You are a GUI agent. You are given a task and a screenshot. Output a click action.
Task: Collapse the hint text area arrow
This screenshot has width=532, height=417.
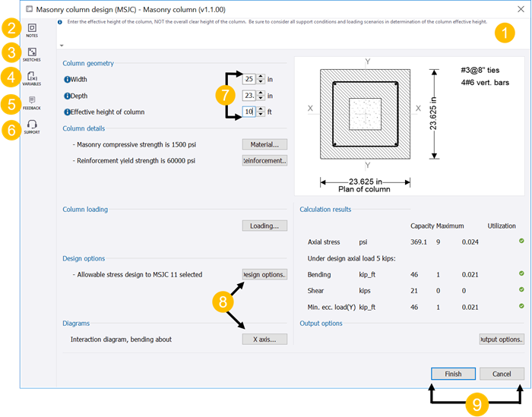pos(62,46)
